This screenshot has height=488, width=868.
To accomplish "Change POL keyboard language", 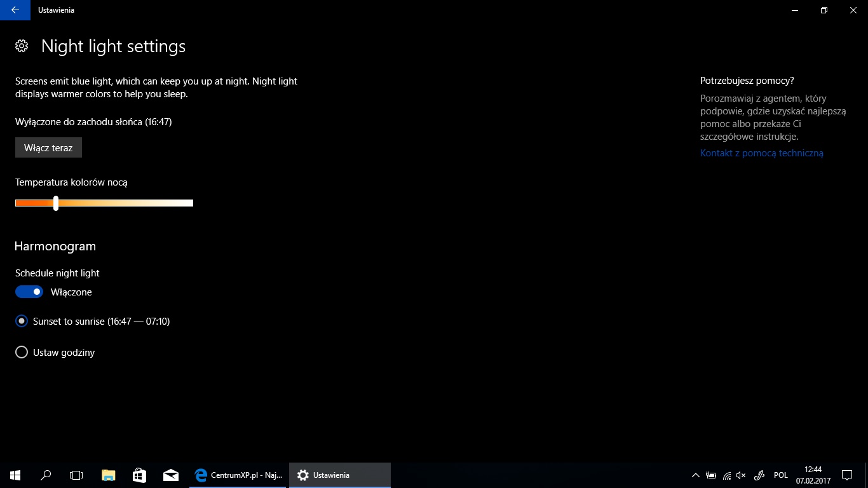I will coord(781,475).
